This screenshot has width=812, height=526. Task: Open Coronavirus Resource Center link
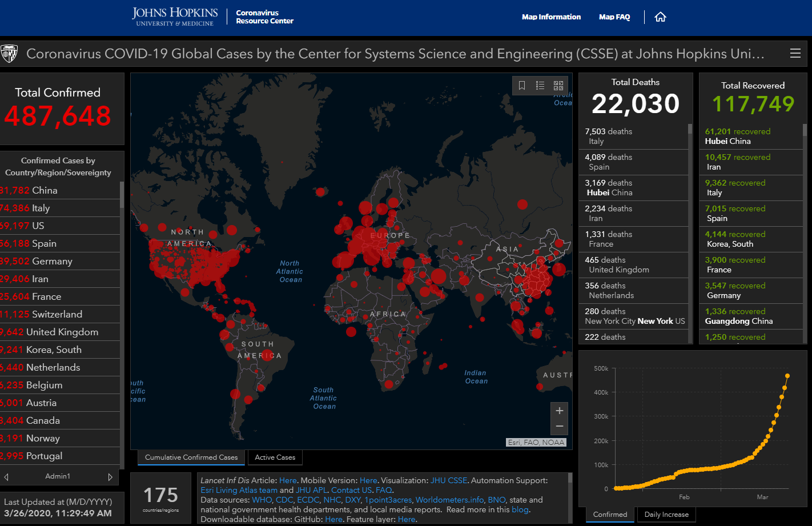pyautogui.click(x=264, y=17)
